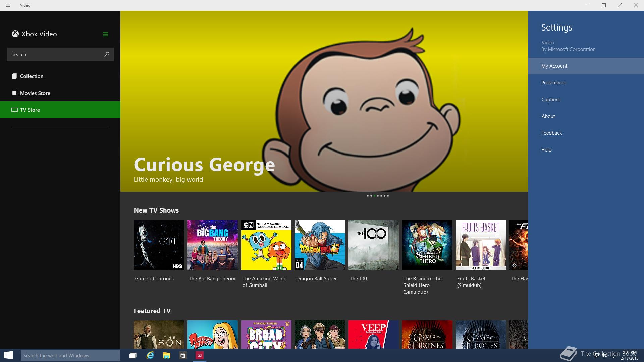
Task: Click the search magnifier icon
Action: click(x=107, y=54)
